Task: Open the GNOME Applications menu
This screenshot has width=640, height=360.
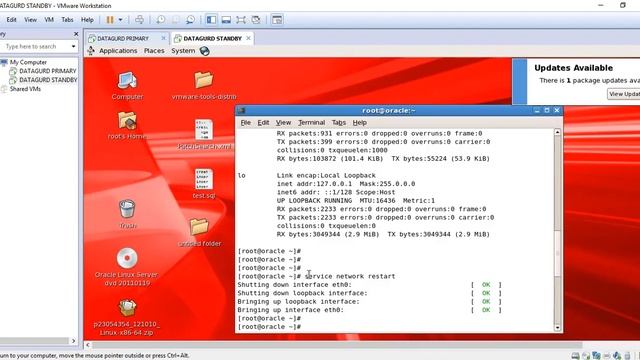Action: (x=118, y=51)
